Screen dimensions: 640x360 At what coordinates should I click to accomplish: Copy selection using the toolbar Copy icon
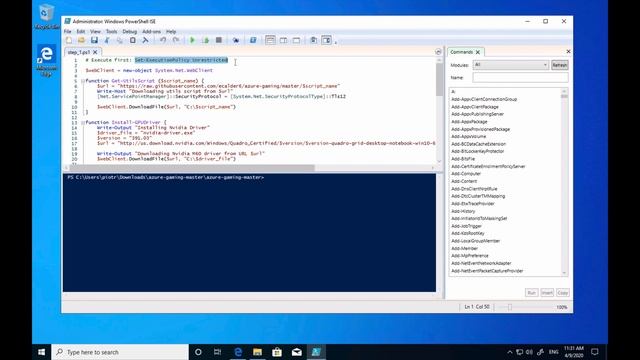pyautogui.click(x=120, y=40)
